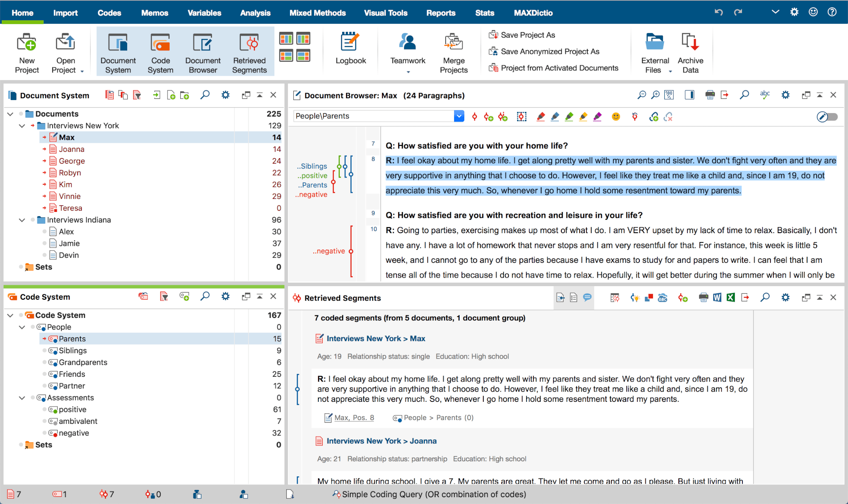This screenshot has width=848, height=504.
Task: Toggle Edit Mode switch in Document Browser
Action: pos(827,117)
